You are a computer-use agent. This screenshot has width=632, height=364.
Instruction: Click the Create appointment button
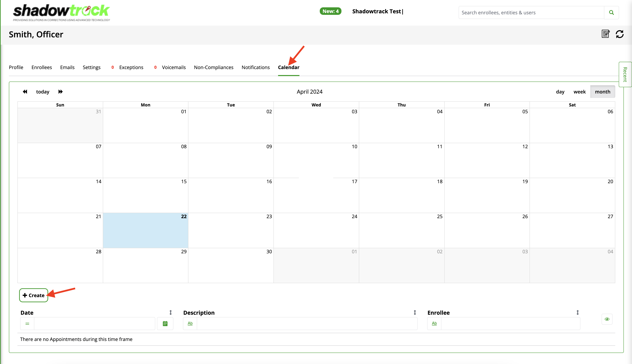[x=33, y=295]
